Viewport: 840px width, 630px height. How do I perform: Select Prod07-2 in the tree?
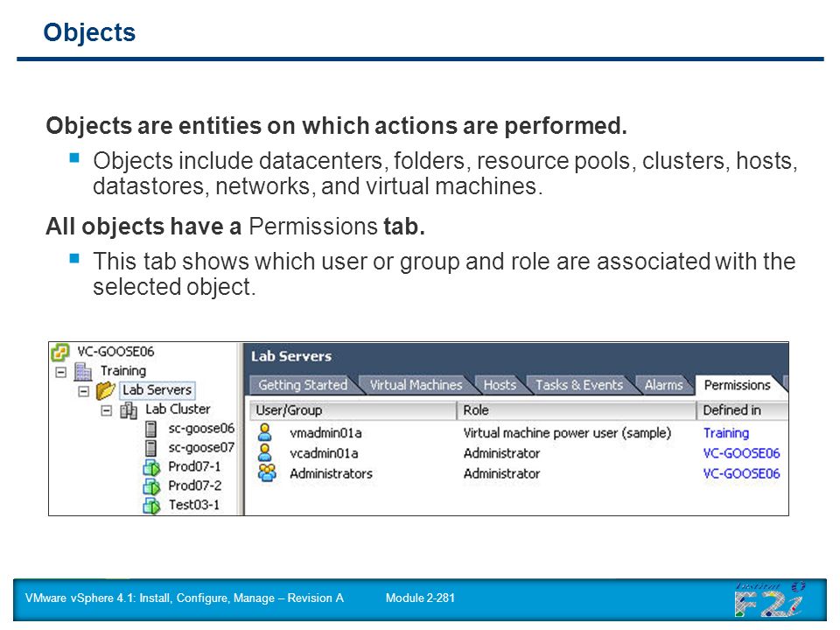coord(194,486)
